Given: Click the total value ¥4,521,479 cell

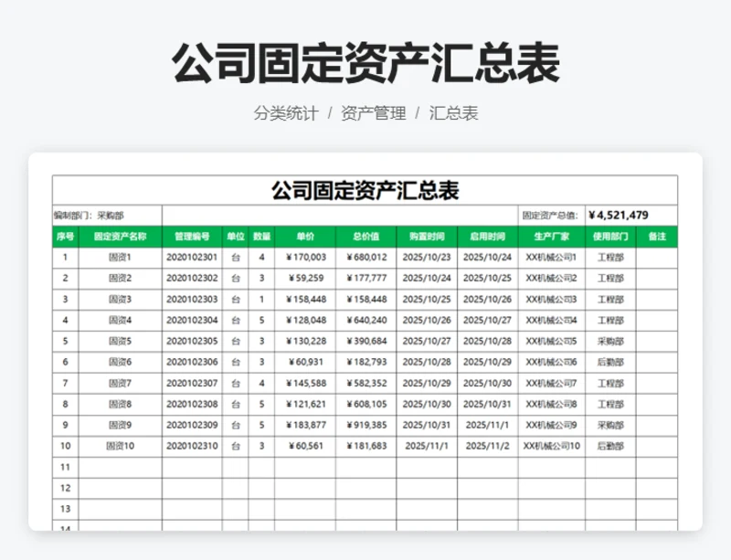Looking at the screenshot, I should tap(631, 216).
